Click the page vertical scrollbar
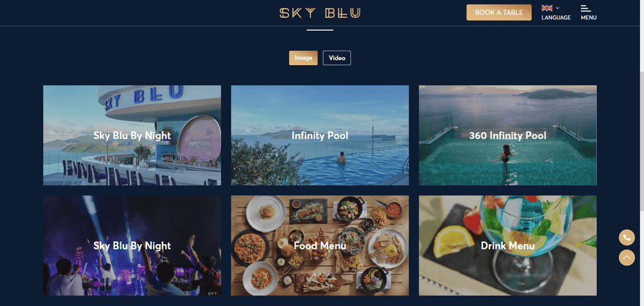 point(641,153)
